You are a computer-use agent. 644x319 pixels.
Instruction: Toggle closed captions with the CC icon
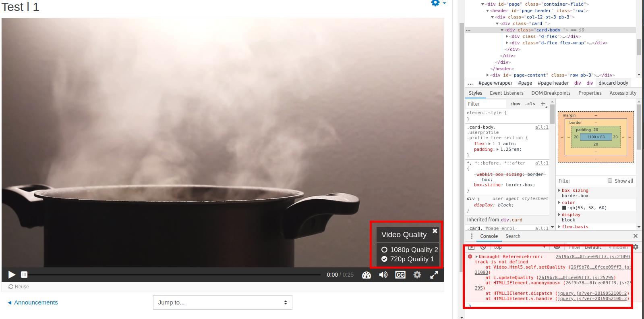point(400,275)
